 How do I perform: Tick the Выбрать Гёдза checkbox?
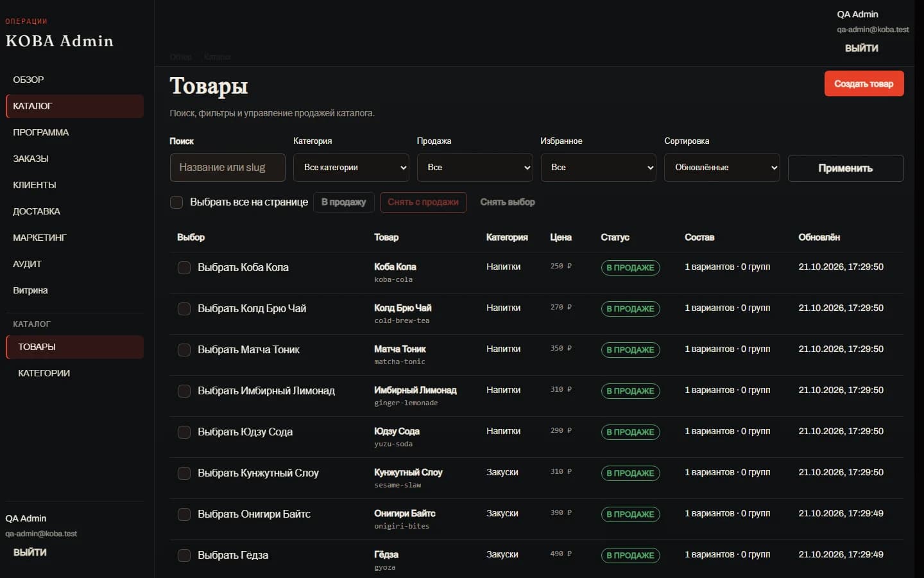point(184,556)
